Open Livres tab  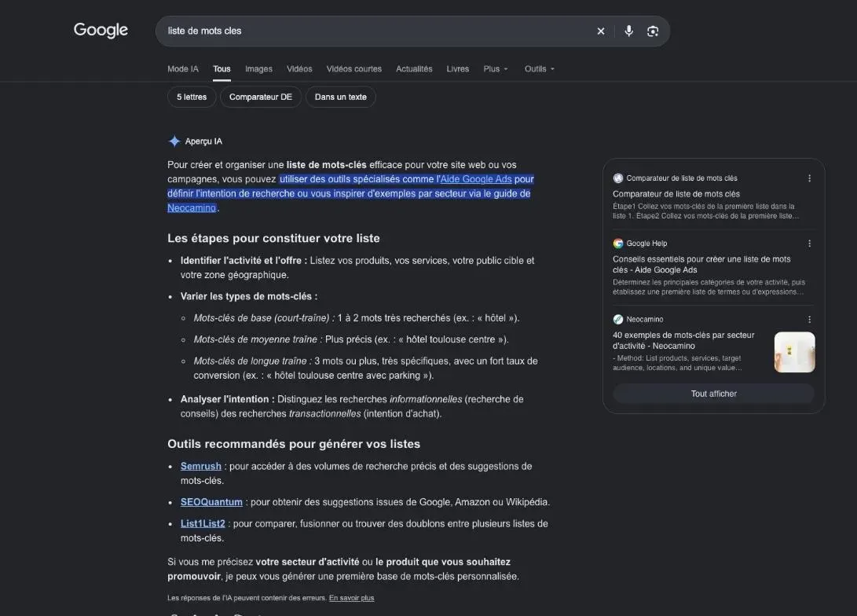457,69
